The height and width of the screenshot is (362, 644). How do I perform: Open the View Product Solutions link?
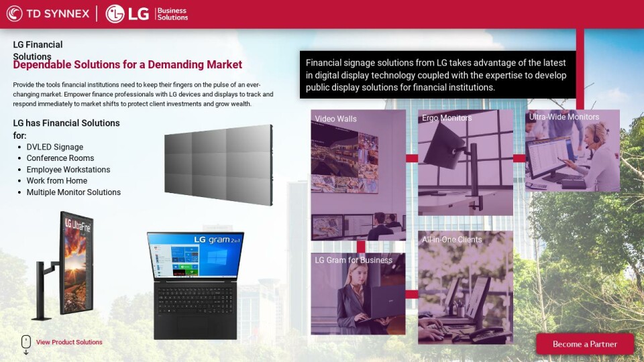[69, 343]
